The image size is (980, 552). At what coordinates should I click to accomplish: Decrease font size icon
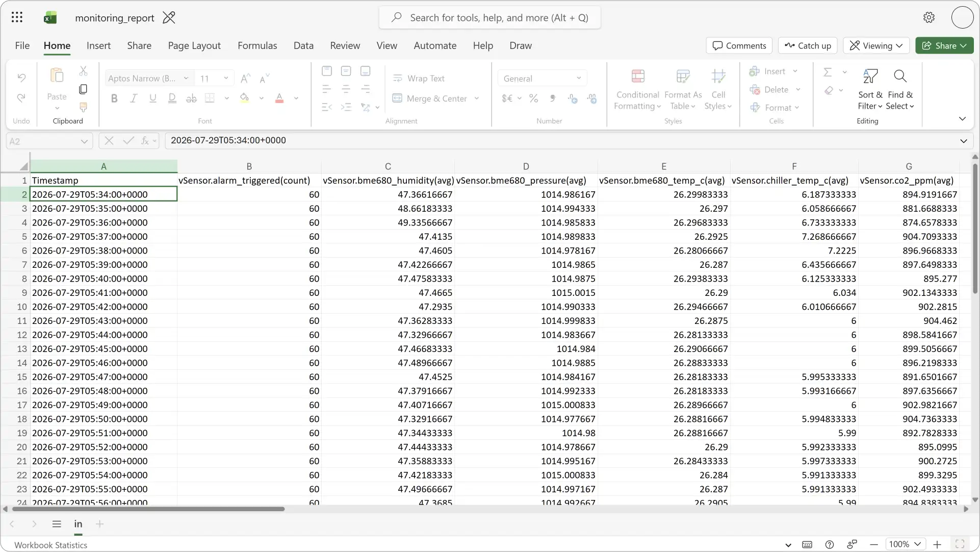(264, 79)
